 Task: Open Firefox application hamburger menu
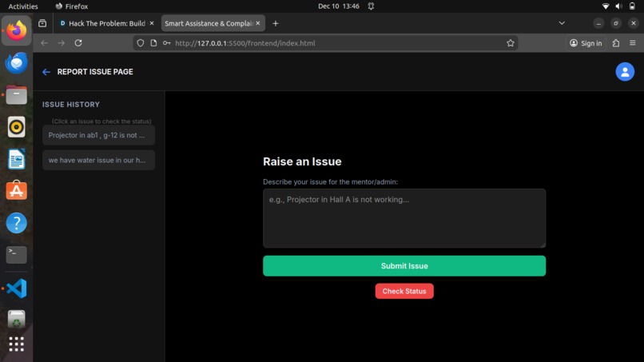(x=633, y=42)
